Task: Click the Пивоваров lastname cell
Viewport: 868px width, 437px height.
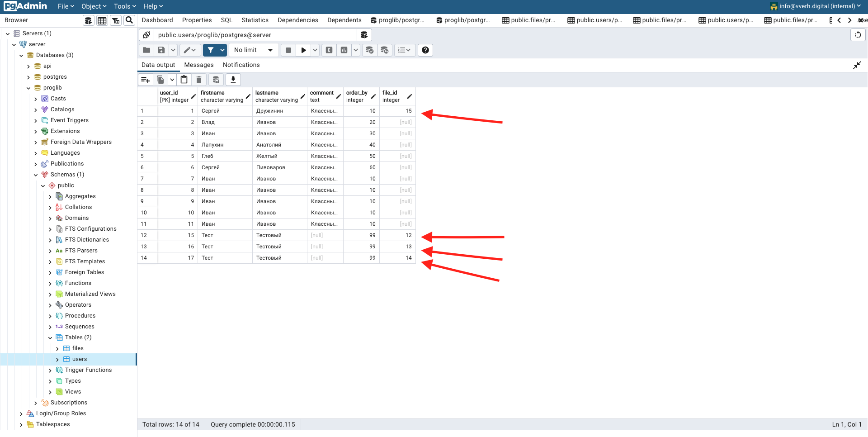Action: (x=280, y=167)
